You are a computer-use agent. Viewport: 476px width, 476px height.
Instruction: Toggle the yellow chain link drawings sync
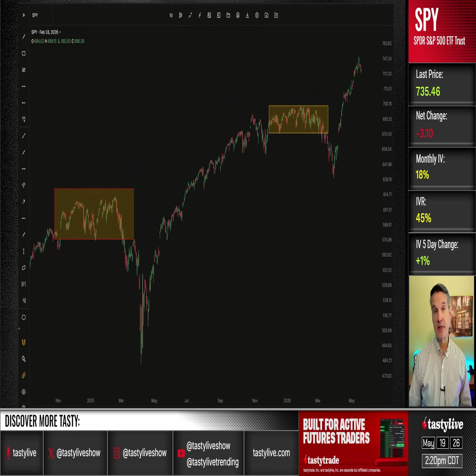(24, 375)
